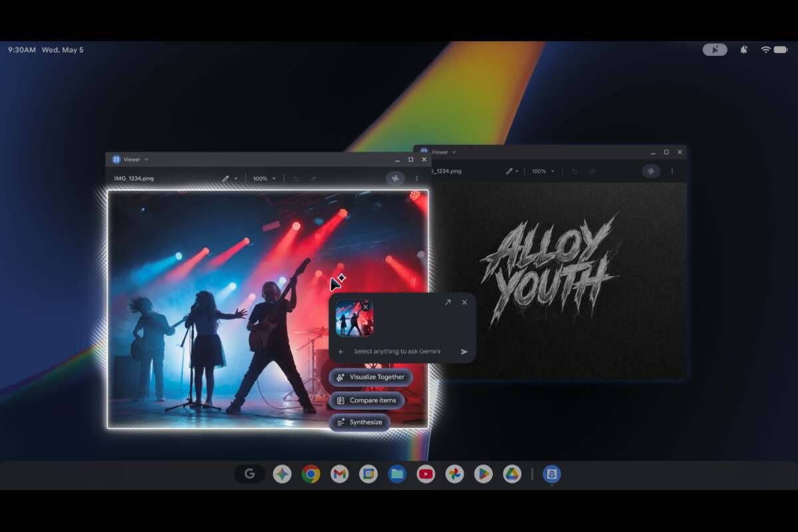The width and height of the screenshot is (798, 532).
Task: Open Google Photos from the shelf
Action: [454, 474]
